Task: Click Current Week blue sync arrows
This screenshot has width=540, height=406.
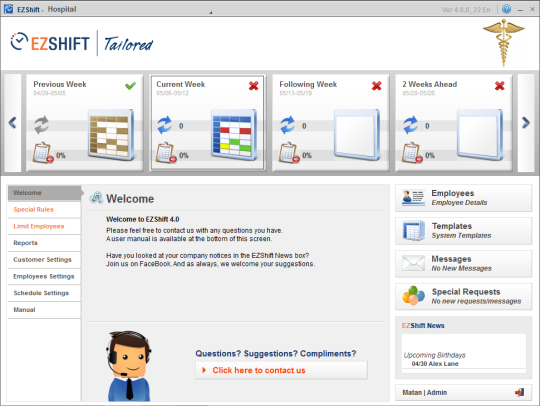Action: click(x=165, y=125)
